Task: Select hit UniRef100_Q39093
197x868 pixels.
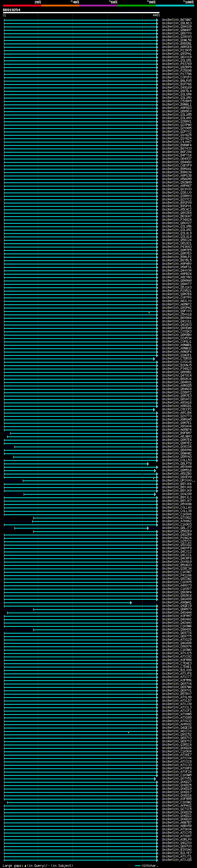Action: 176,37
